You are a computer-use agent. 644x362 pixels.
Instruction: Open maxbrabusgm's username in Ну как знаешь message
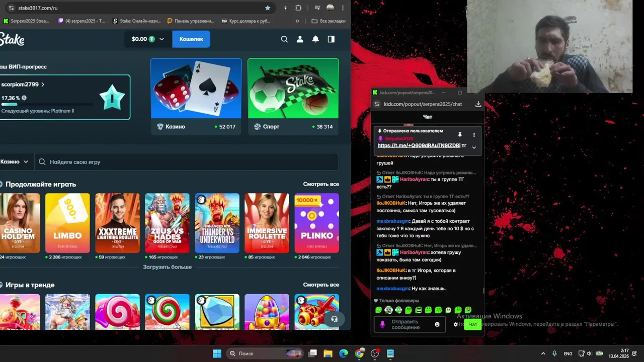pyautogui.click(x=393, y=289)
